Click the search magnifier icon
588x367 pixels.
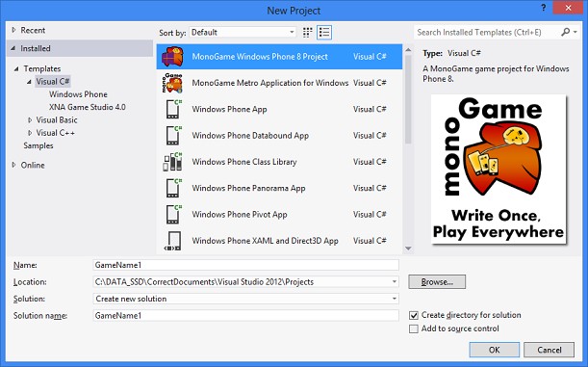(565, 33)
